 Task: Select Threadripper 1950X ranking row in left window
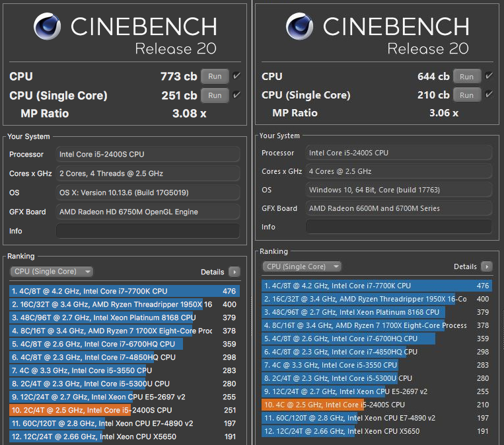tap(124, 304)
